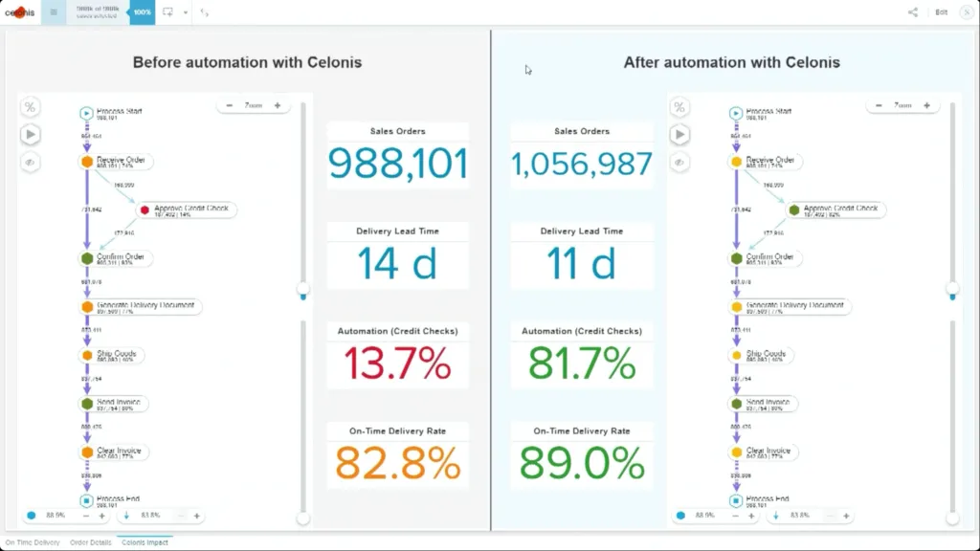980x551 pixels.
Task: Click connections arrow icon in After explorer
Action: 775,516
